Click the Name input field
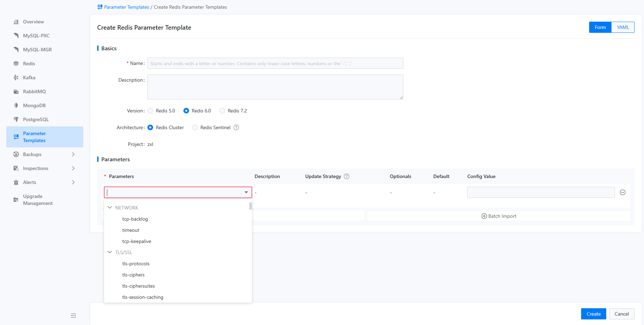 [x=275, y=64]
